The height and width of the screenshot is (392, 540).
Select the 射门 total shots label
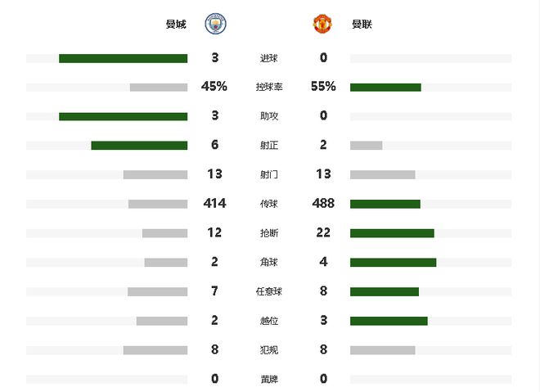click(268, 174)
